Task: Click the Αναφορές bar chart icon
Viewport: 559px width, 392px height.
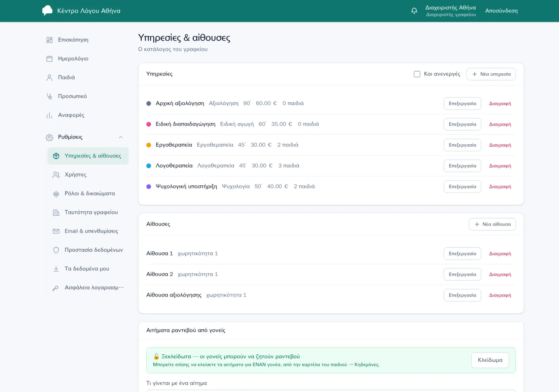Action: [x=49, y=115]
